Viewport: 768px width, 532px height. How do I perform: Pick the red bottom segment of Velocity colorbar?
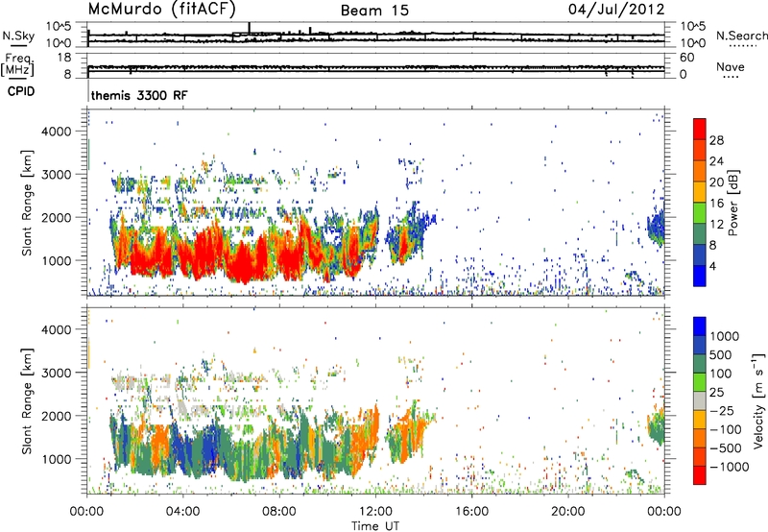700,475
